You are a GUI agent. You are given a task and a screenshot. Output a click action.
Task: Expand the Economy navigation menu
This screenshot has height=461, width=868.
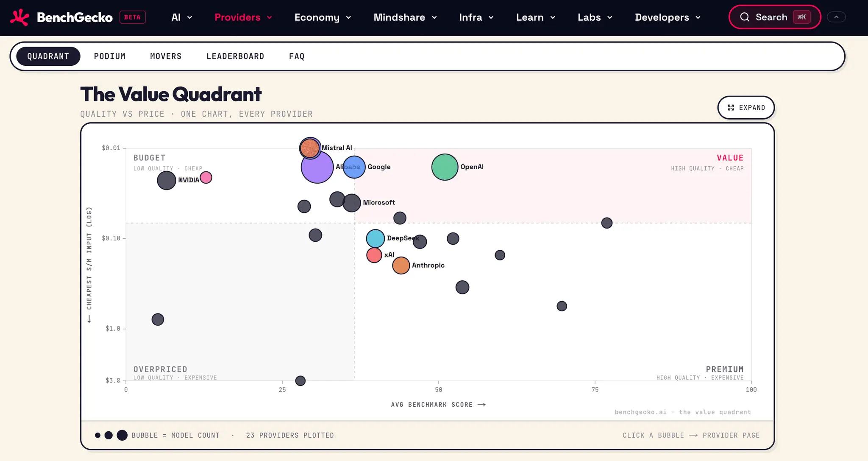pyautogui.click(x=323, y=17)
